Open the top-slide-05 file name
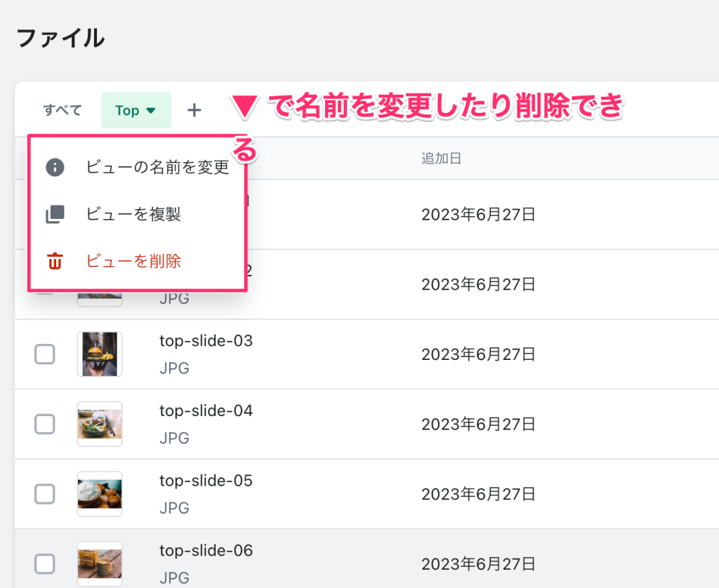The height and width of the screenshot is (588, 719). [x=206, y=481]
